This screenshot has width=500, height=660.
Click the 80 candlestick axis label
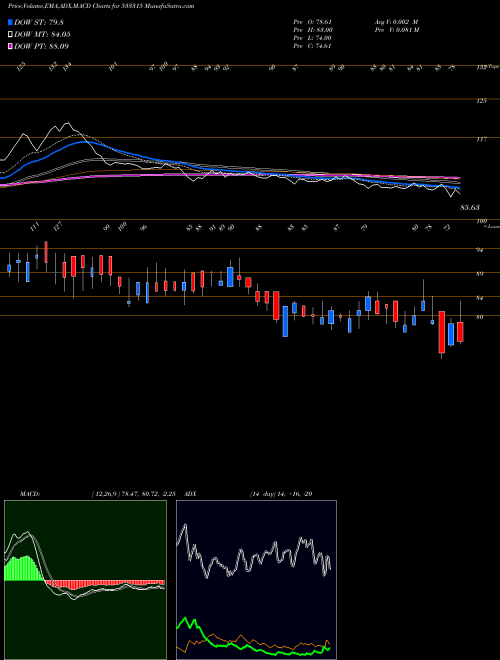click(x=480, y=317)
